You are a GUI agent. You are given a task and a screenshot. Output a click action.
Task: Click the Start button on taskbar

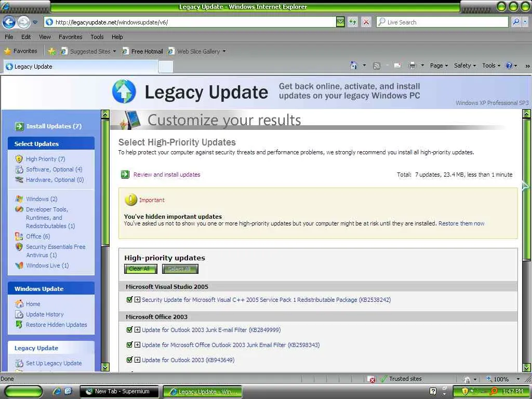coord(23,392)
